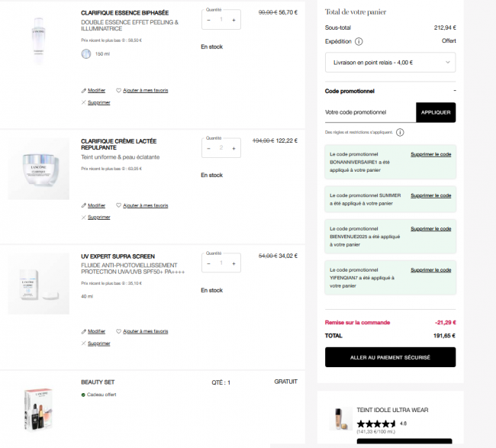Remove the SUMMER promo code
Image resolution: width=496 pixels, height=448 pixels.
pos(431,195)
